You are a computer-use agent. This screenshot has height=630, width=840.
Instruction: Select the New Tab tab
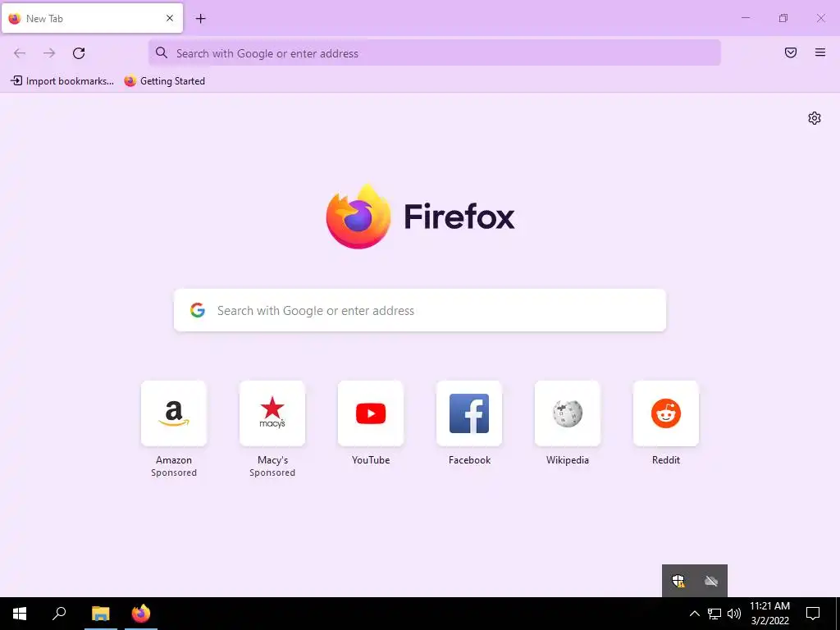point(92,18)
